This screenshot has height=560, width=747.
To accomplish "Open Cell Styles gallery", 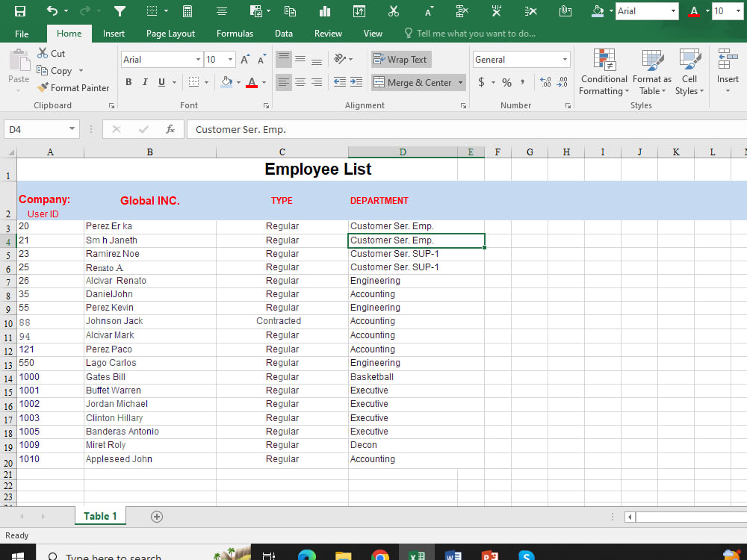I will pos(688,72).
